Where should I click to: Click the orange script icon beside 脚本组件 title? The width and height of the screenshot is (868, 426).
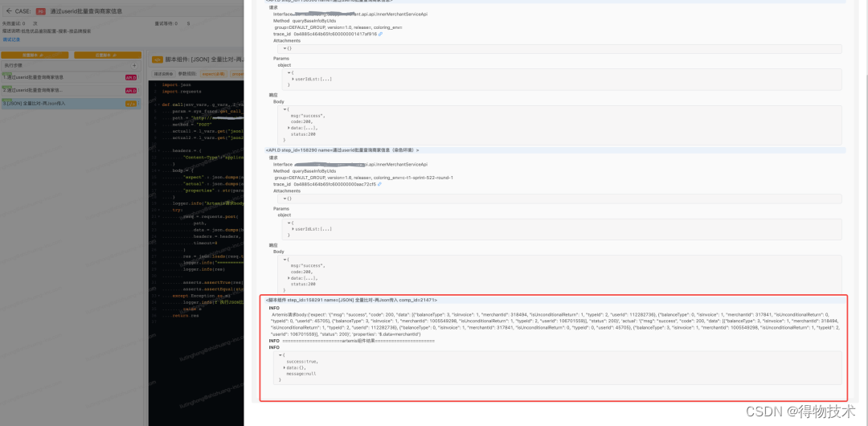click(158, 59)
